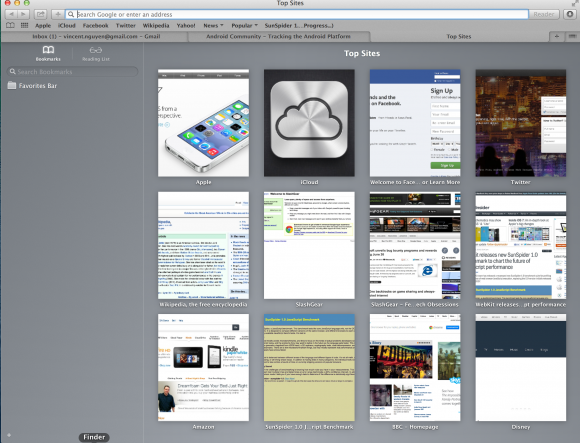
Task: Go forward using the forward arrow button
Action: (x=23, y=14)
